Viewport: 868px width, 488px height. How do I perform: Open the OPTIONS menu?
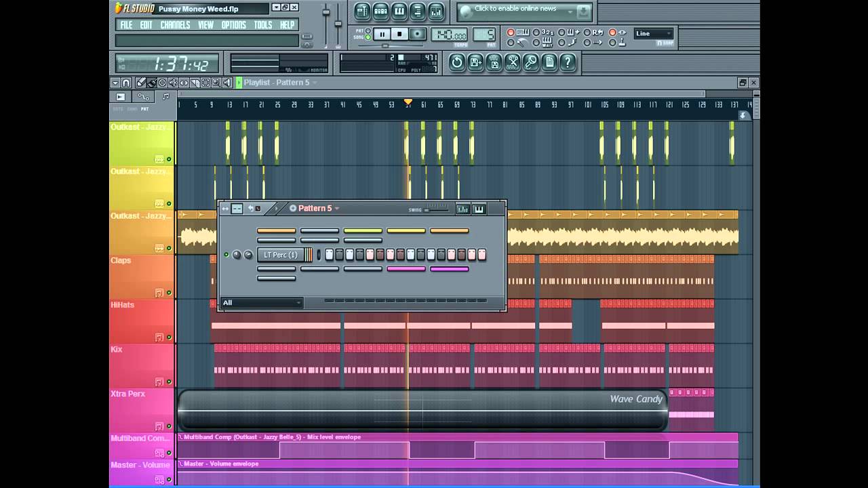point(233,24)
